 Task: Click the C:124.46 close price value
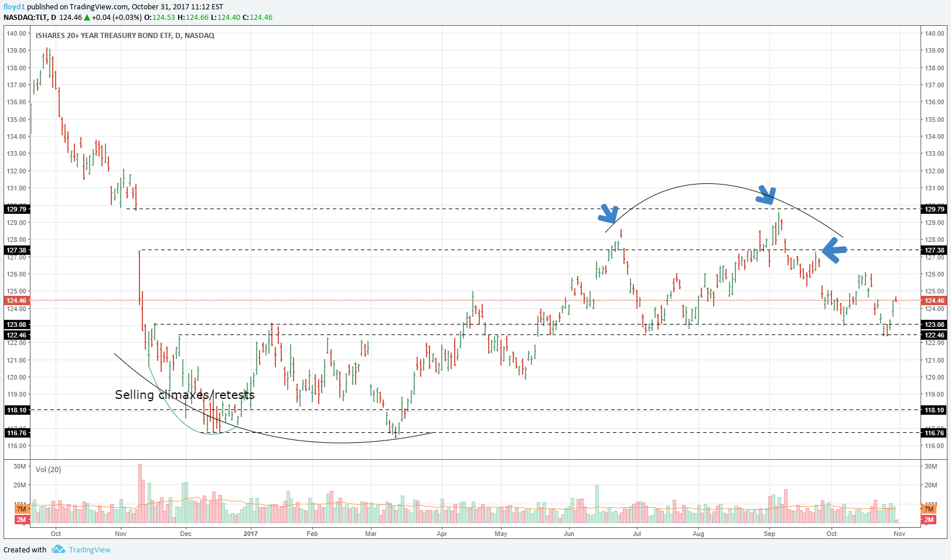pos(258,18)
